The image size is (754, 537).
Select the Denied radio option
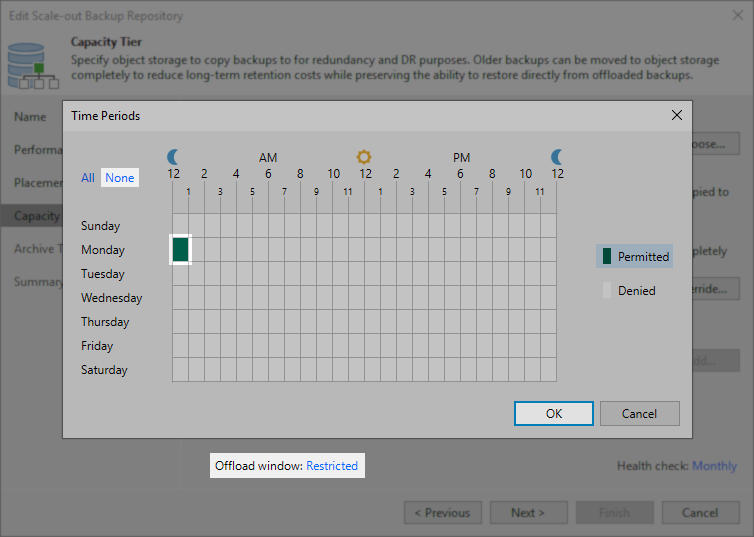(629, 290)
